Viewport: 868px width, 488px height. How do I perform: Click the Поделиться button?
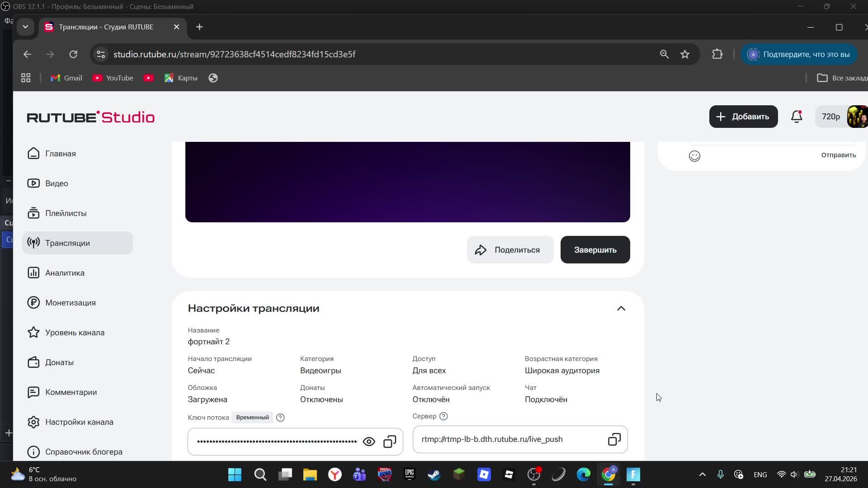tap(510, 250)
